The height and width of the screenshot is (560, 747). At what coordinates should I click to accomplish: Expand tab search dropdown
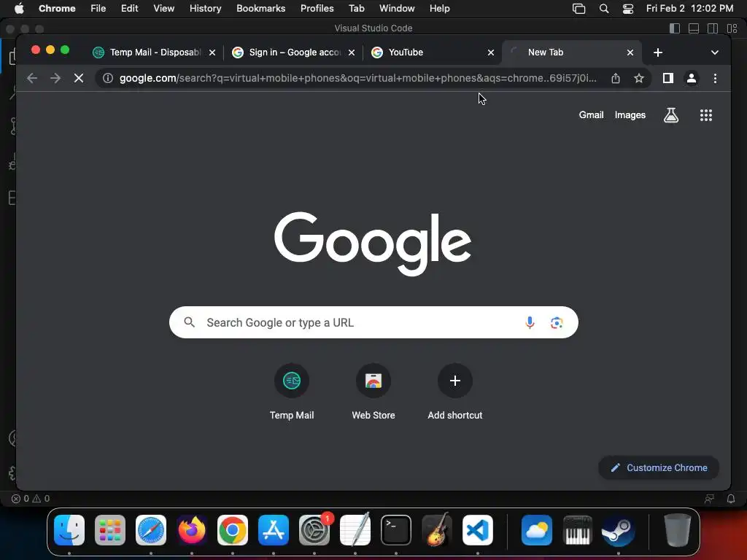(x=715, y=52)
